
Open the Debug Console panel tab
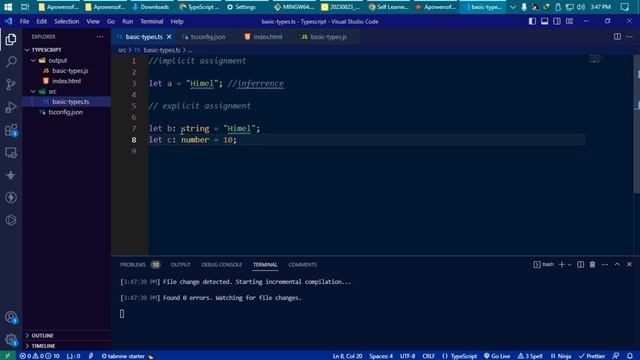[222, 264]
